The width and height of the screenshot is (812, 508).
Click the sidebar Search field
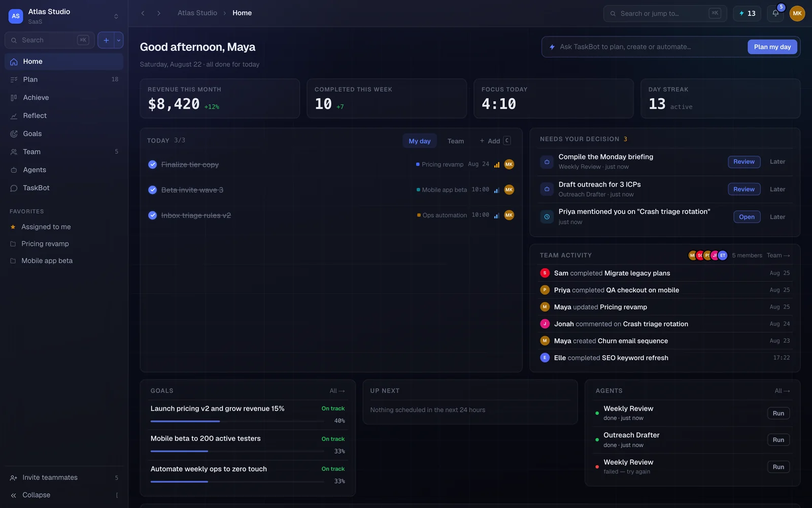50,40
